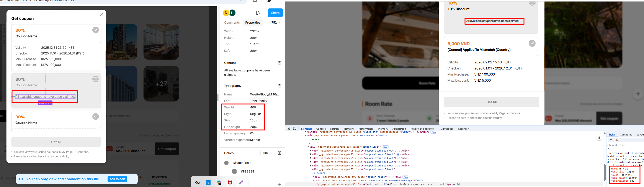The image size is (644, 187).
Task: Click the Disable/Text gray circle swatch
Action: 227,163
